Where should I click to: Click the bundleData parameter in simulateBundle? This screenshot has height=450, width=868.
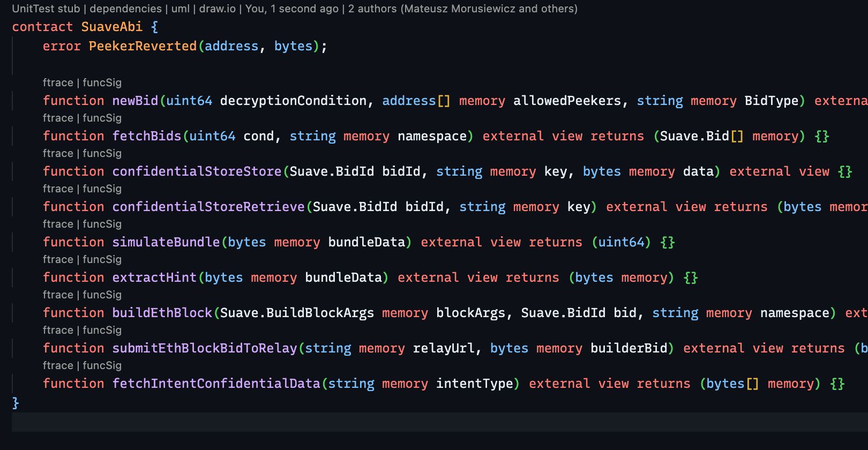[x=366, y=242]
